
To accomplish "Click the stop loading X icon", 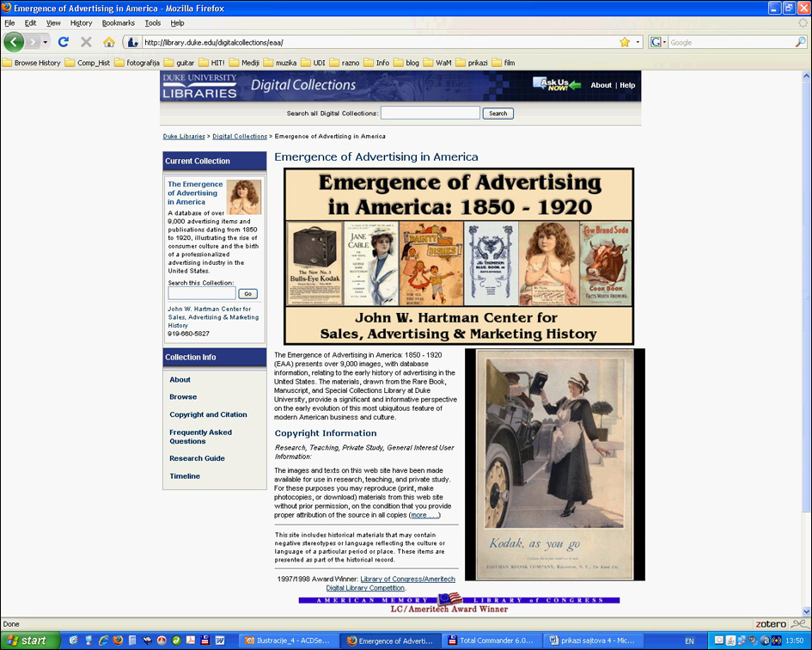I will [86, 42].
